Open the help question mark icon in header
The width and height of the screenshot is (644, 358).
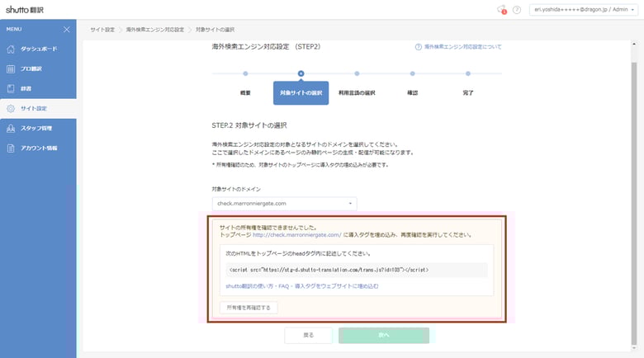(x=517, y=9)
